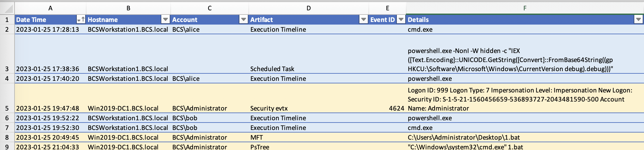
Task: Select column F header
Action: coord(525,8)
